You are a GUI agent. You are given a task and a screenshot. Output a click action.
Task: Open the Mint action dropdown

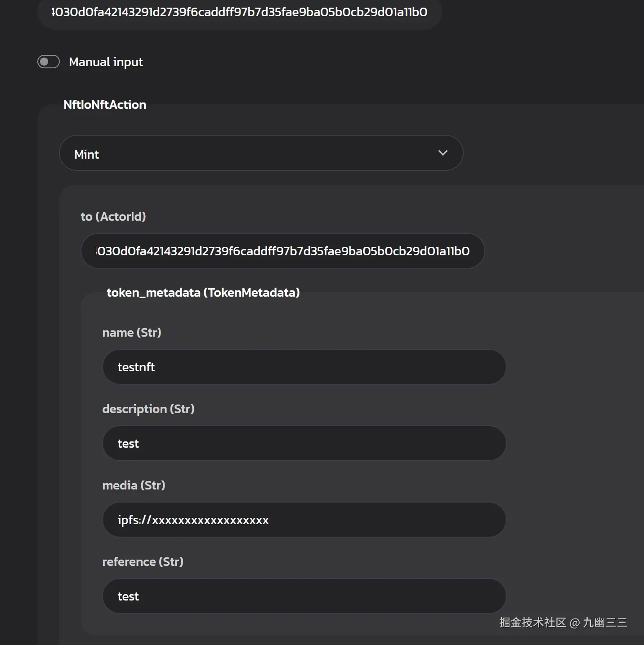[261, 153]
